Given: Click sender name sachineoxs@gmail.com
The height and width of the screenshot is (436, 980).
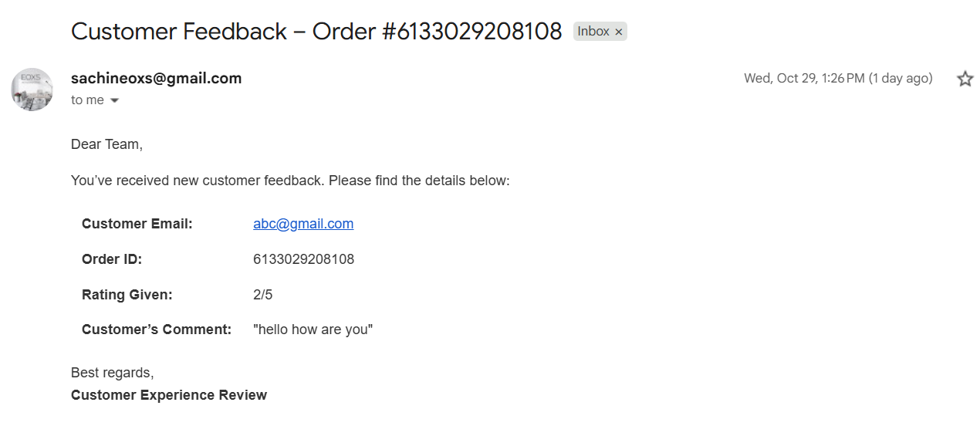Looking at the screenshot, I should point(156,78).
